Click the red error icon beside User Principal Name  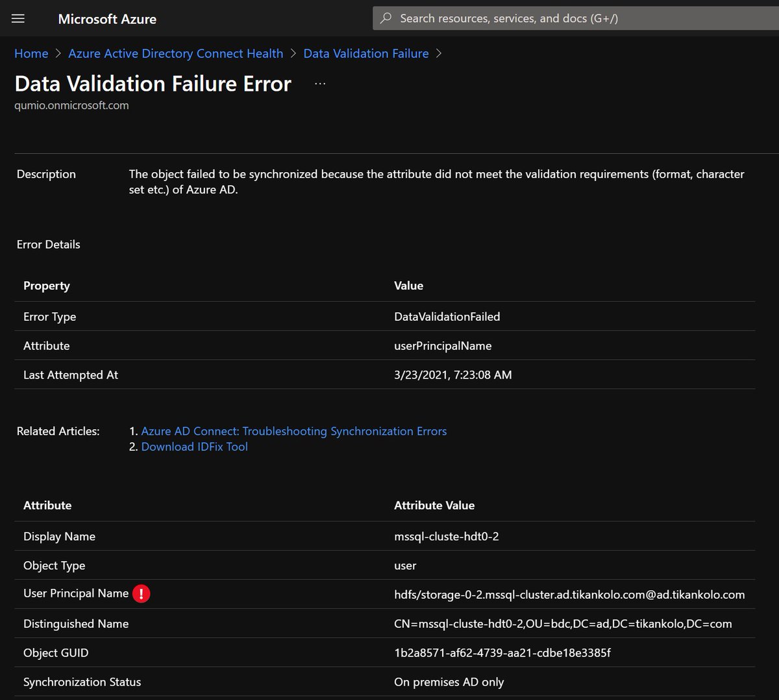pyautogui.click(x=141, y=594)
